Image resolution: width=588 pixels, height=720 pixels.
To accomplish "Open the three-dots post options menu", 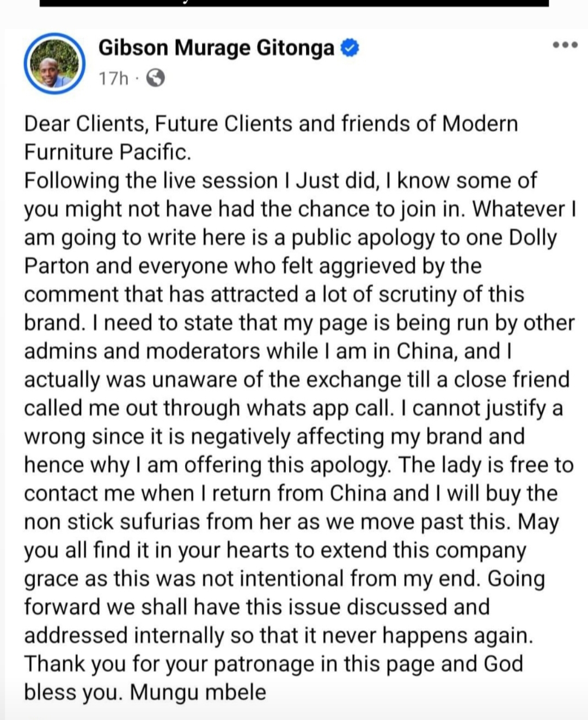I will click(x=565, y=45).
